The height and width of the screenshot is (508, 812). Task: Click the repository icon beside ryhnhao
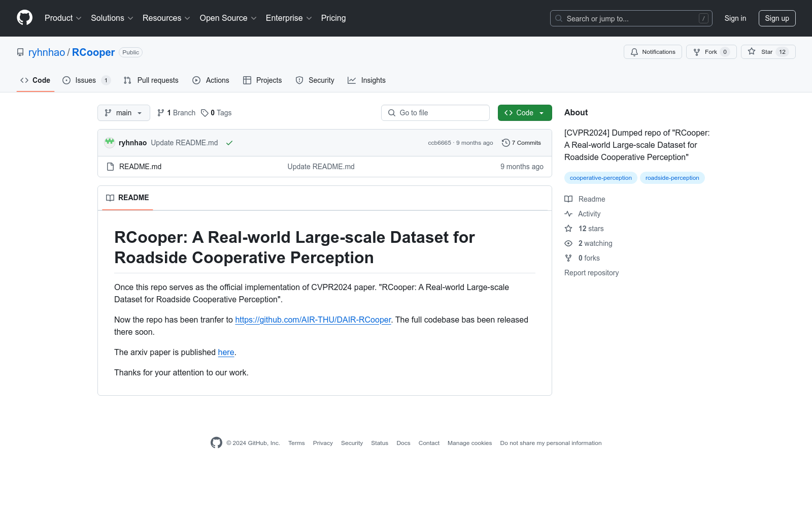[x=20, y=52]
